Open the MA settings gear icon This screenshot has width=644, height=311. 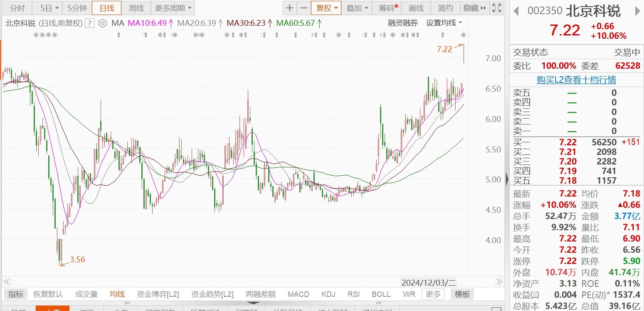point(102,23)
